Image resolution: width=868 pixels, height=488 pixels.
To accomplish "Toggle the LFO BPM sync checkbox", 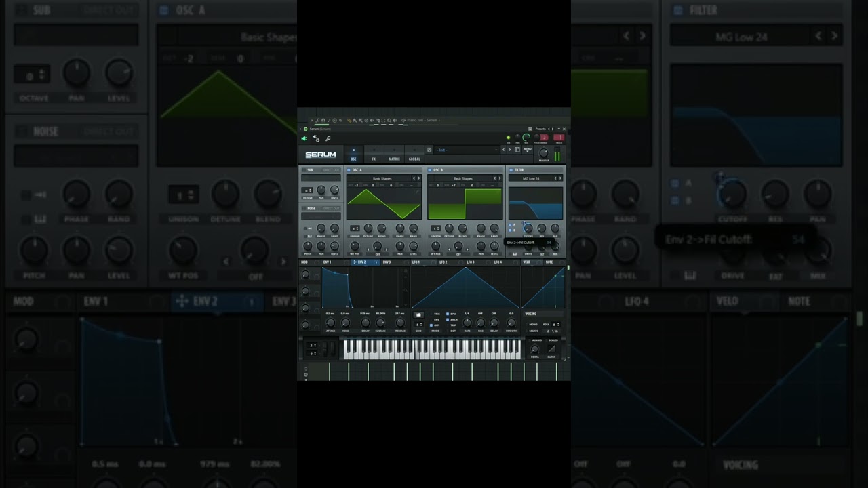I will pos(448,314).
